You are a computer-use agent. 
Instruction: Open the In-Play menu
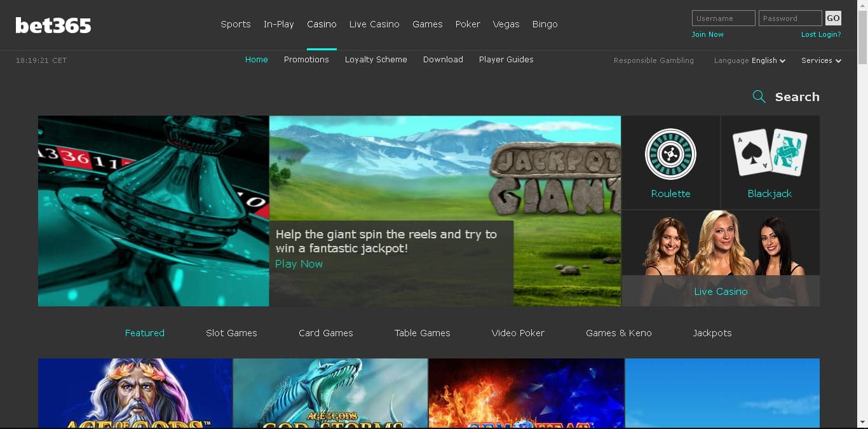[278, 24]
